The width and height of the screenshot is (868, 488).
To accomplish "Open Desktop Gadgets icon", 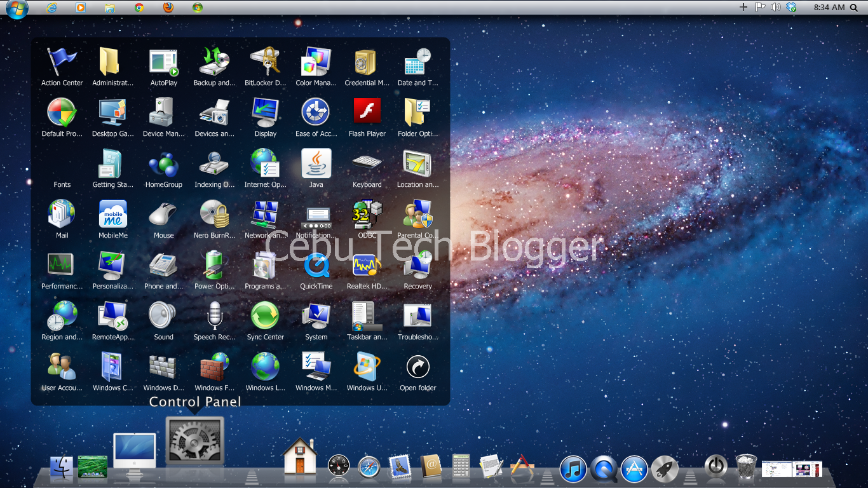I will click(113, 112).
